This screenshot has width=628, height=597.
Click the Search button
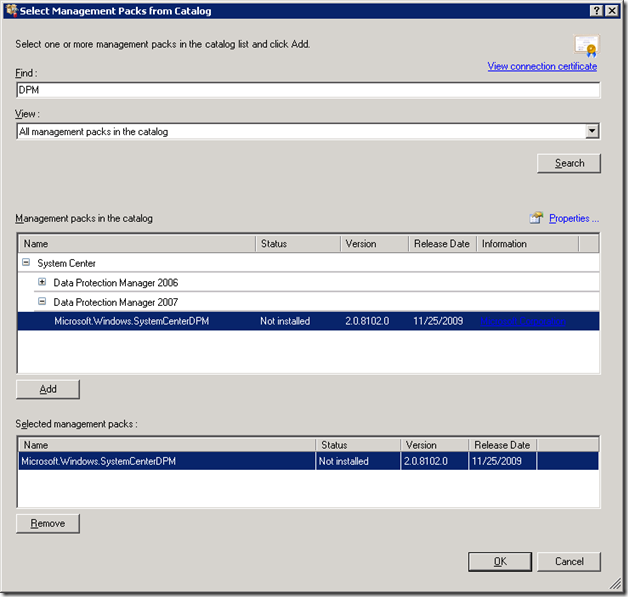(x=569, y=163)
